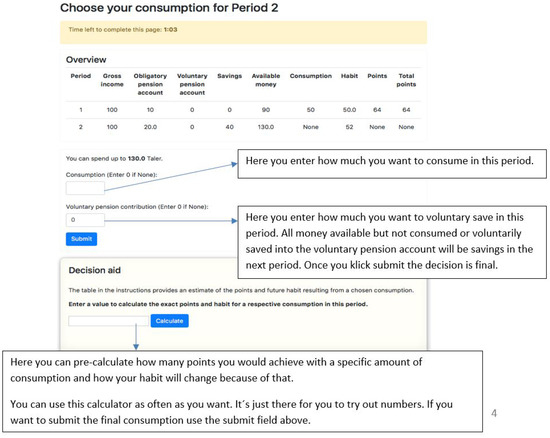The image size is (550, 438).
Task: Click the Habit column header
Action: point(349,76)
